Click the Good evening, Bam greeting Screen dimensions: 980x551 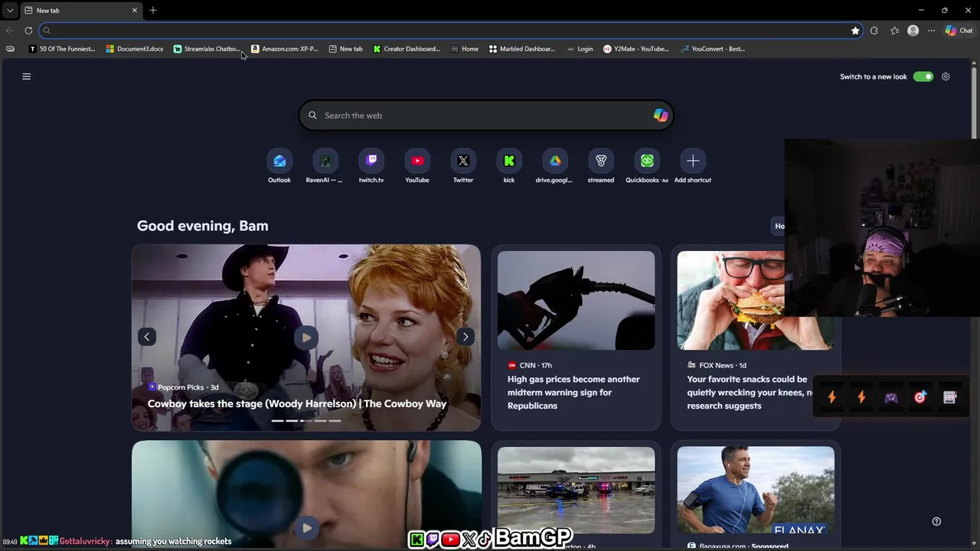pyautogui.click(x=203, y=226)
